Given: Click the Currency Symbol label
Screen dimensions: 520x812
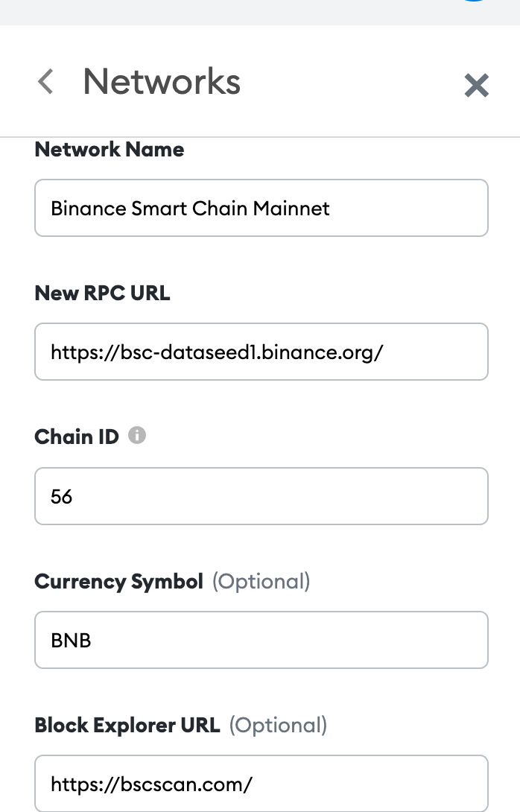Looking at the screenshot, I should (x=118, y=582).
